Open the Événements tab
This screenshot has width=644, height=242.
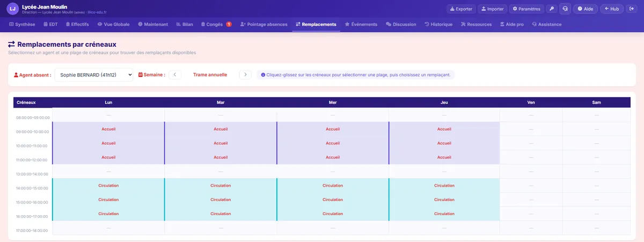pos(361,24)
